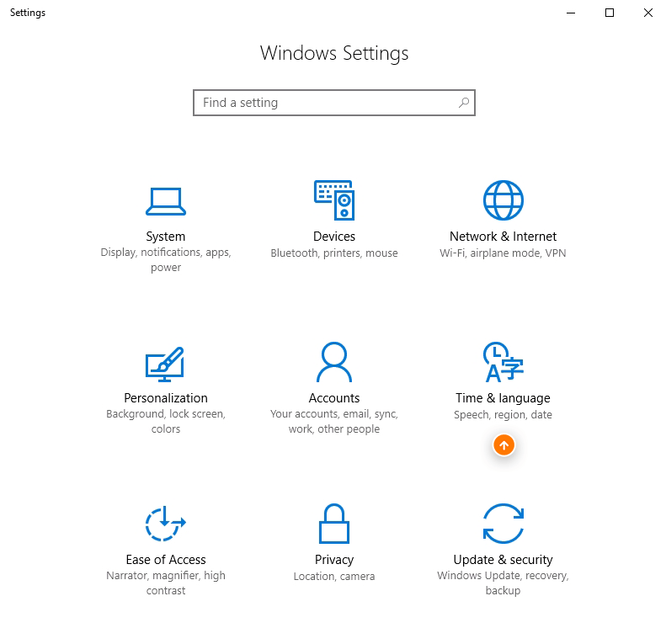Open the Accounts person icon
This screenshot has height=644, width=666.
tap(334, 362)
